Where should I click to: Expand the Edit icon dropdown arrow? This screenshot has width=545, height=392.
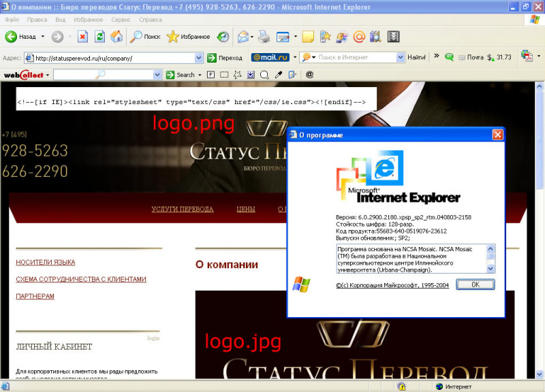click(x=296, y=37)
